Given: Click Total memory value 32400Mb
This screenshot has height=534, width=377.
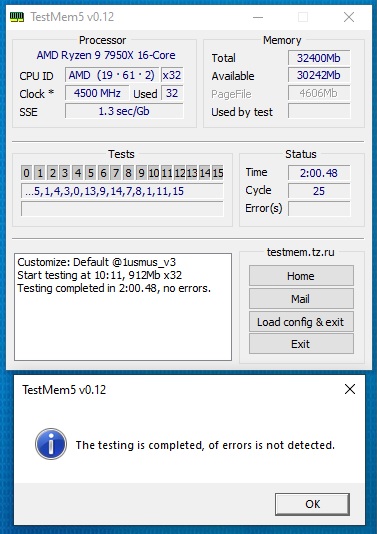Looking at the screenshot, I should pos(319,58).
